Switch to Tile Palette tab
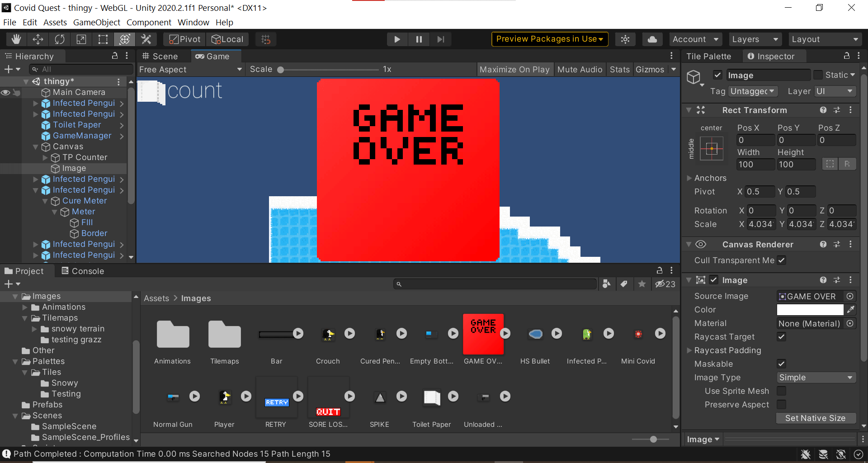868x463 pixels. coord(708,56)
